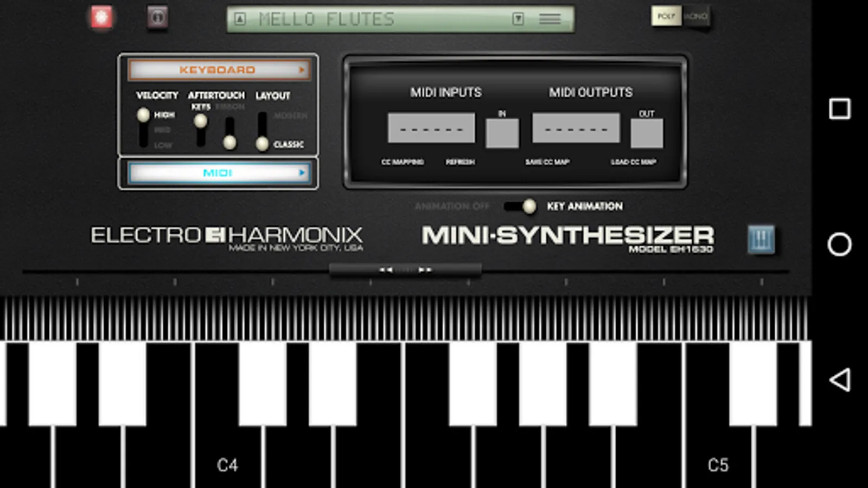This screenshot has height=488, width=868.
Task: Switch to MONO mode
Action: (695, 16)
